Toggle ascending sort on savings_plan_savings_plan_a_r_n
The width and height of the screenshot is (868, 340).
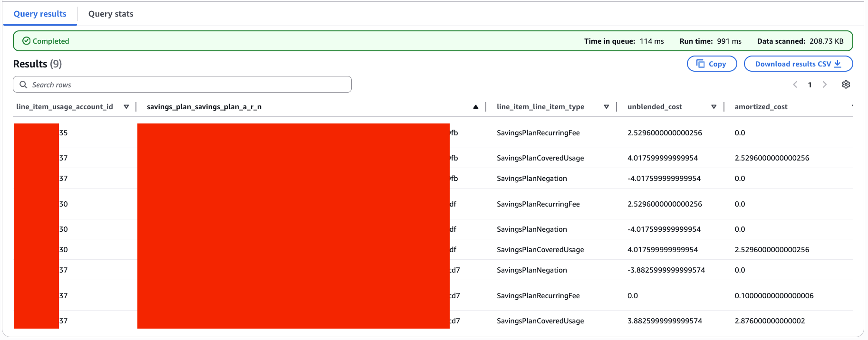475,107
